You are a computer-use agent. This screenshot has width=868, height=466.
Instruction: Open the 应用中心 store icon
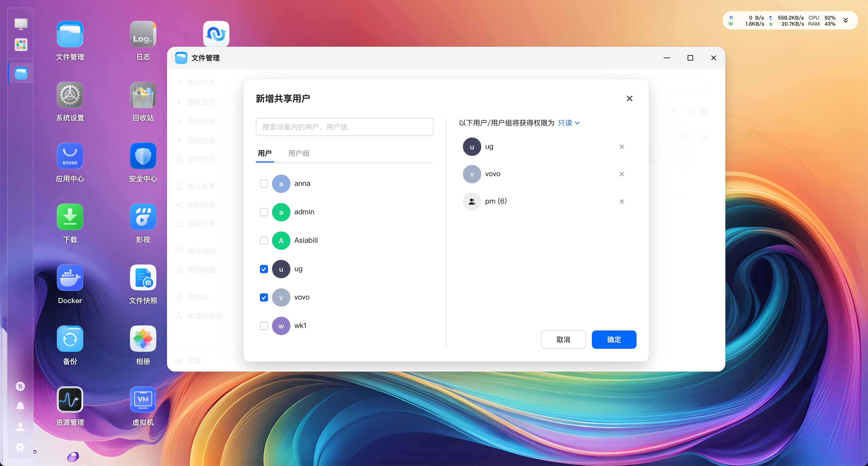point(70,156)
